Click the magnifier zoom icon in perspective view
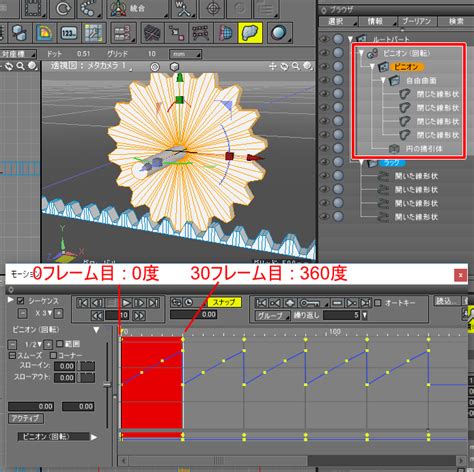This screenshot has height=472, width=474. point(296,66)
